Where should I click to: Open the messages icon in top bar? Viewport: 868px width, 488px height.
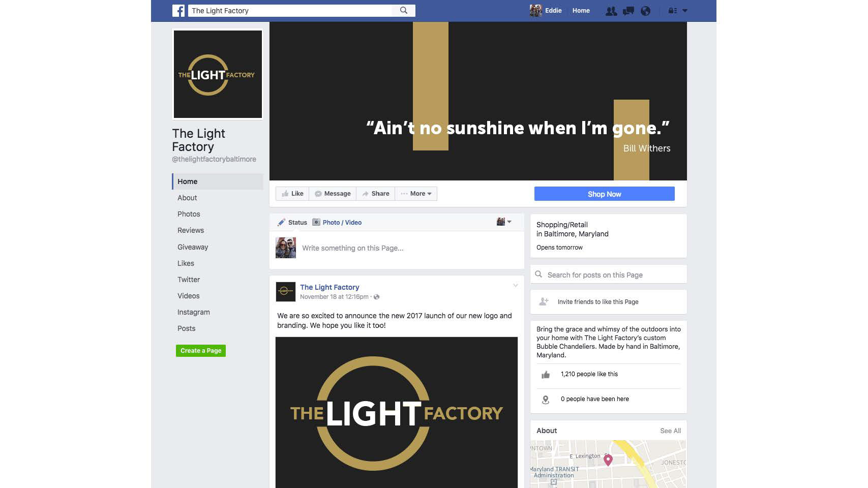pyautogui.click(x=628, y=11)
